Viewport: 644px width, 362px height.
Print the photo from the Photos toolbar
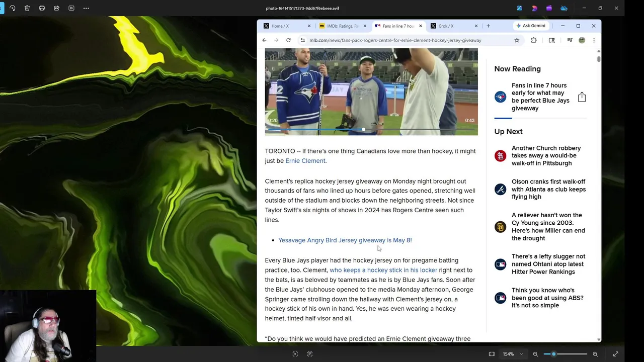42,8
